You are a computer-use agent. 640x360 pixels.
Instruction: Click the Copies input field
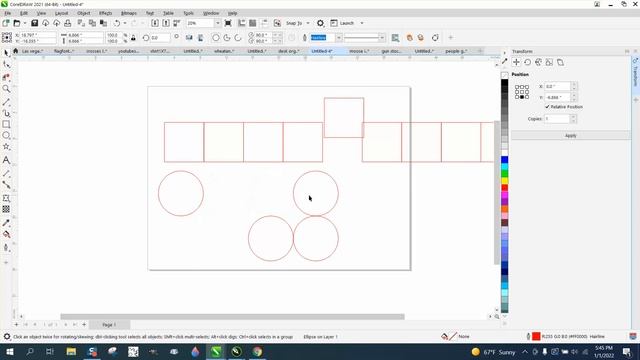557,119
